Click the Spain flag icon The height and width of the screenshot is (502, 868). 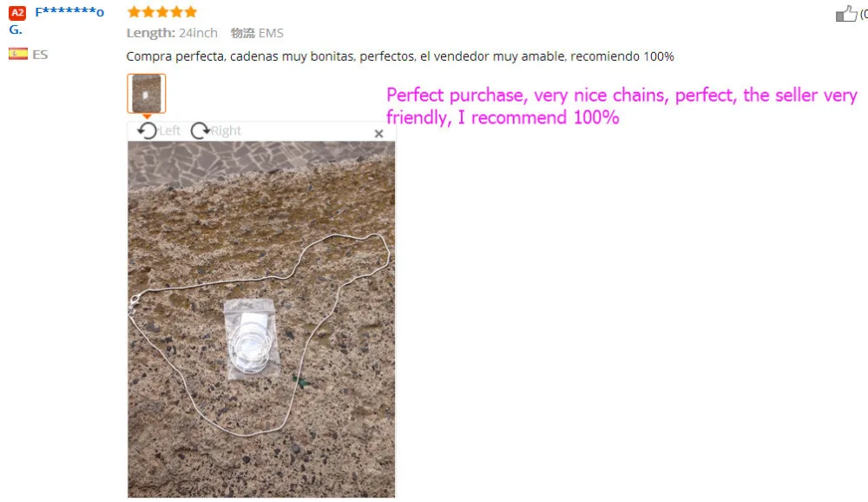tap(18, 54)
